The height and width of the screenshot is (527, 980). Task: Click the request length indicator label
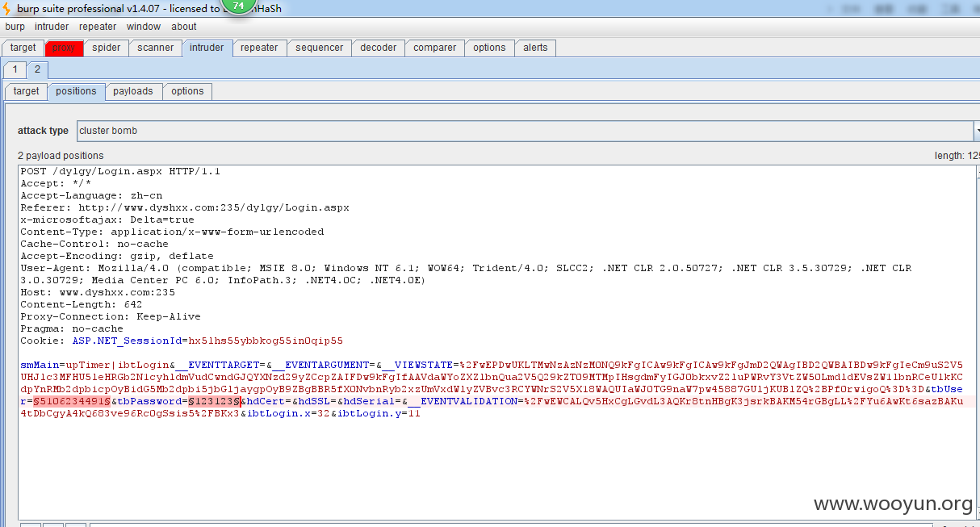(x=957, y=156)
